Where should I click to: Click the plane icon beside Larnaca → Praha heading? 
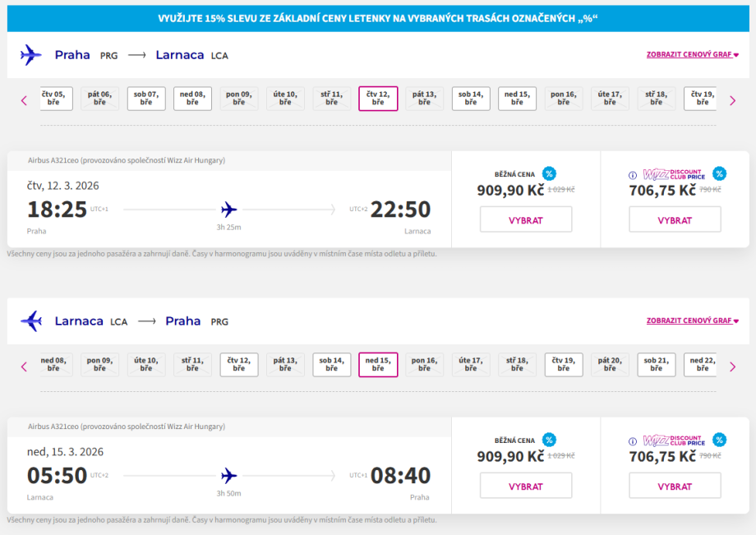(31, 321)
